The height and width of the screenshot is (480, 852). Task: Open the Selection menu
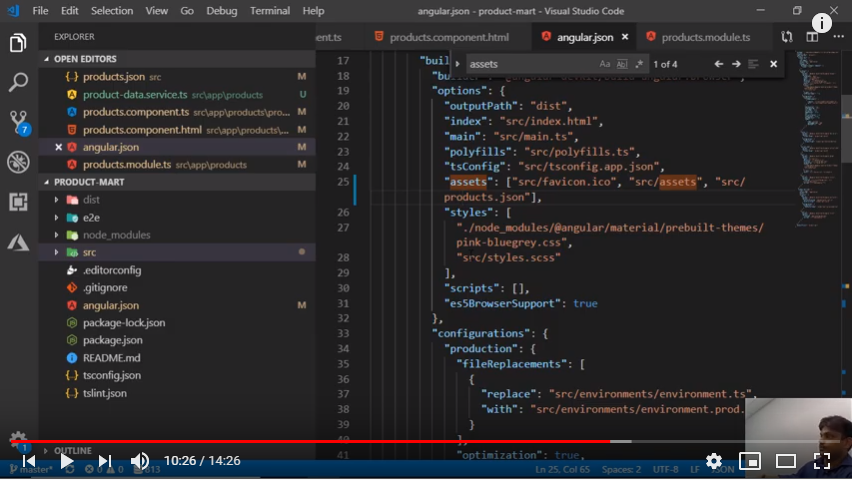[112, 11]
